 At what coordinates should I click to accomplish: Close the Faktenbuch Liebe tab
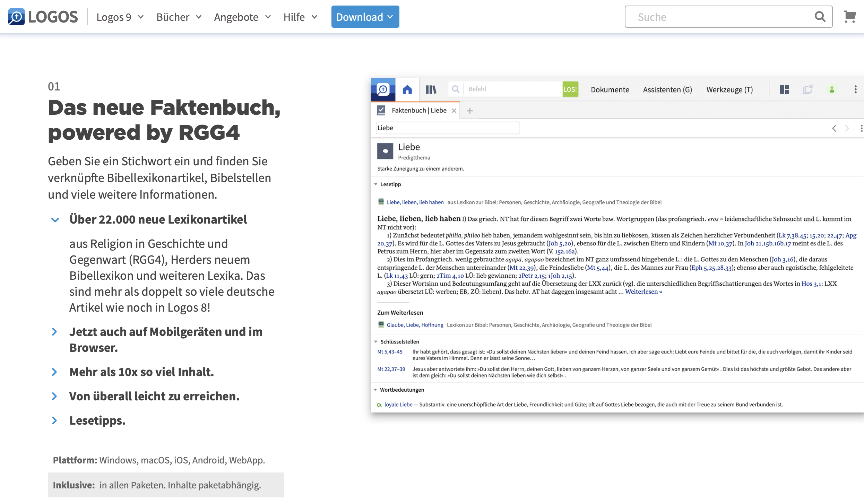(x=454, y=111)
